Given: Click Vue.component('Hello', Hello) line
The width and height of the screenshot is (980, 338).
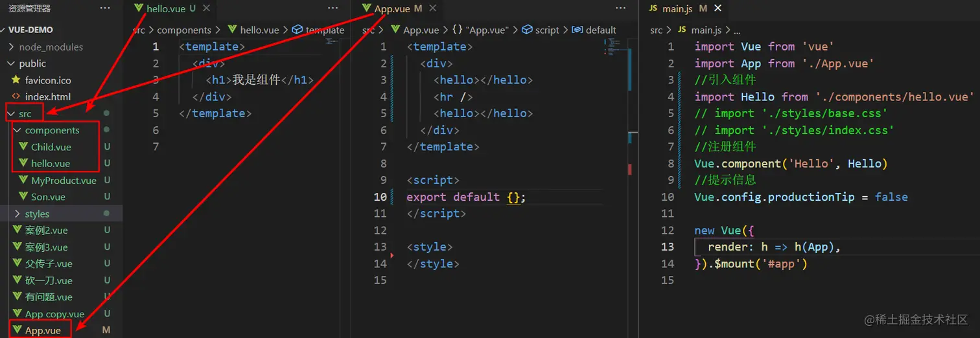Looking at the screenshot, I should point(791,163).
